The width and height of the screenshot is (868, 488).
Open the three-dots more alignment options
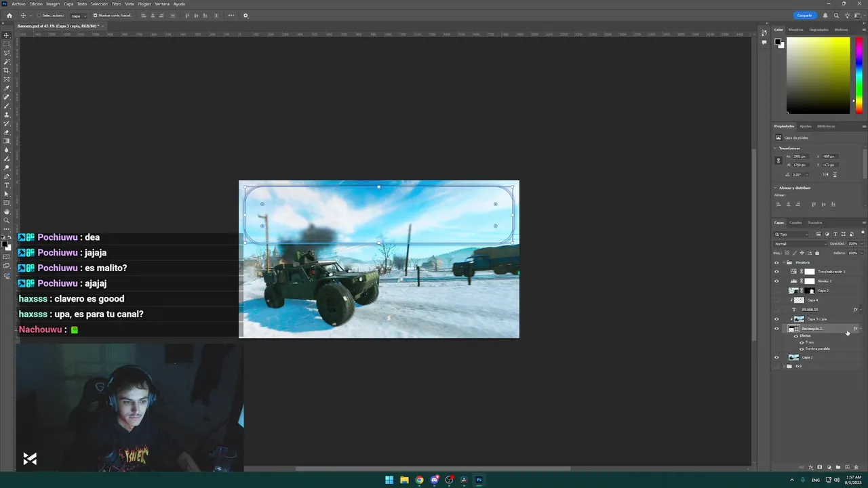pyautogui.click(x=231, y=16)
